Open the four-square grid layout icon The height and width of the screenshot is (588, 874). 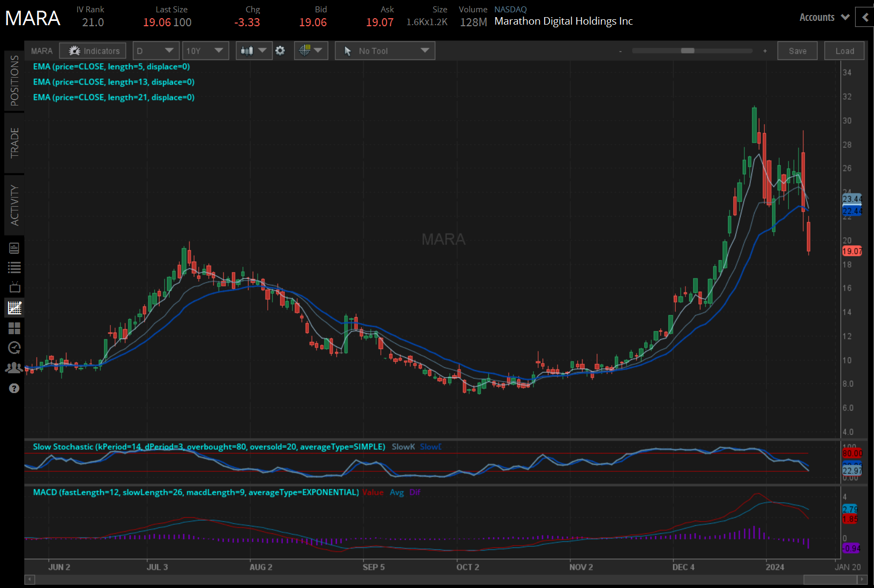(x=14, y=328)
